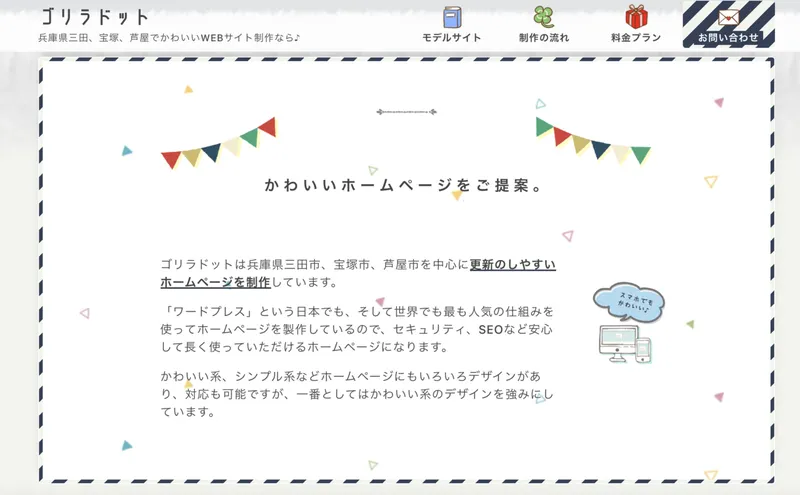The height and width of the screenshot is (495, 800).
Task: Click the underlined 更新のしやすい text
Action: point(513,264)
